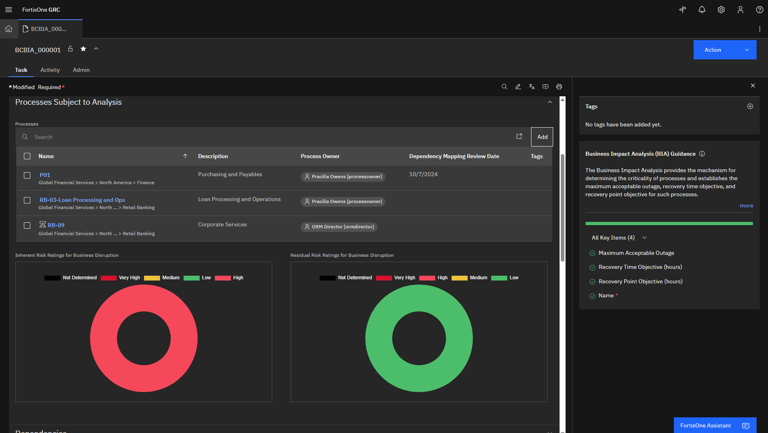The width and height of the screenshot is (768, 433).
Task: Open the hamburger navigation menu
Action: (8, 9)
